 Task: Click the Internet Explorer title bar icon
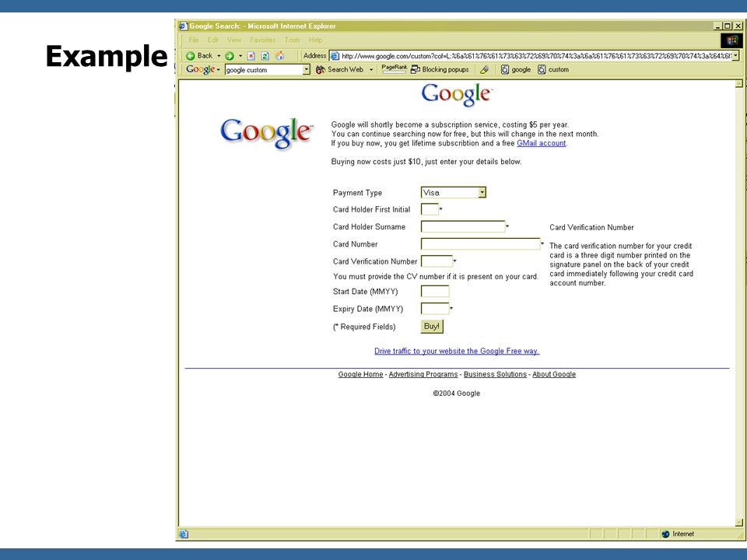point(183,26)
